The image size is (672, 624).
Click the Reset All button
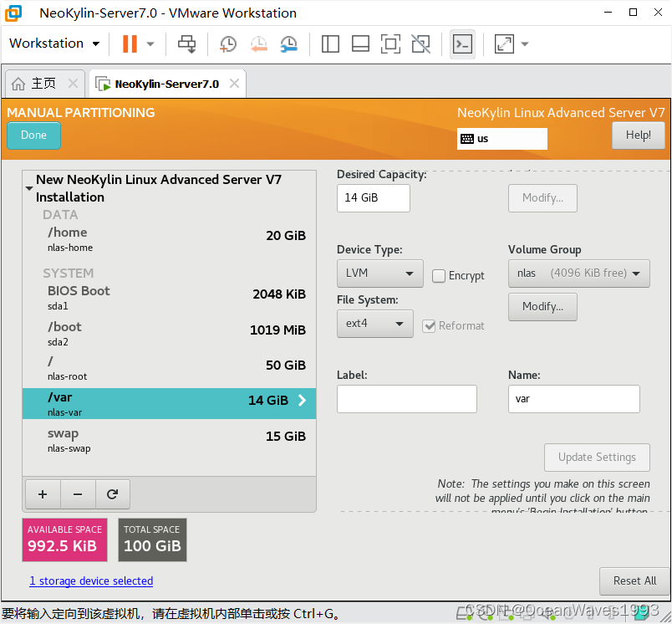[634, 581]
